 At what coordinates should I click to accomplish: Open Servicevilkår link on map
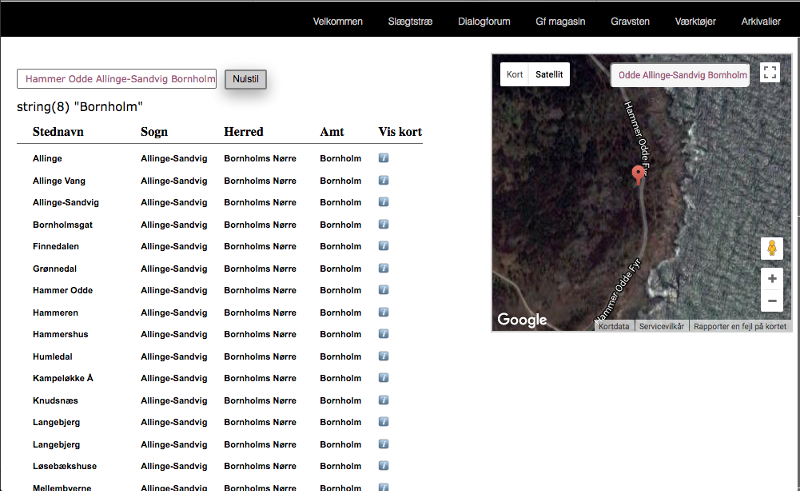(662, 326)
